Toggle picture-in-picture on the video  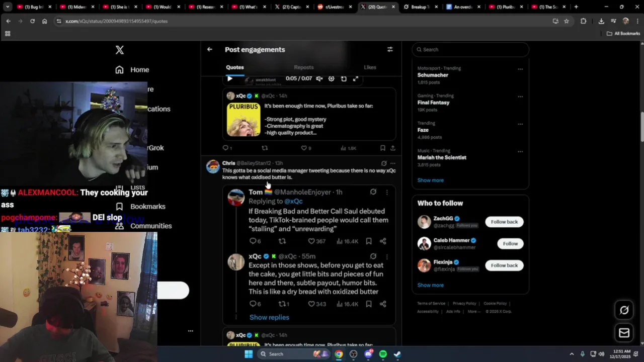click(344, 78)
